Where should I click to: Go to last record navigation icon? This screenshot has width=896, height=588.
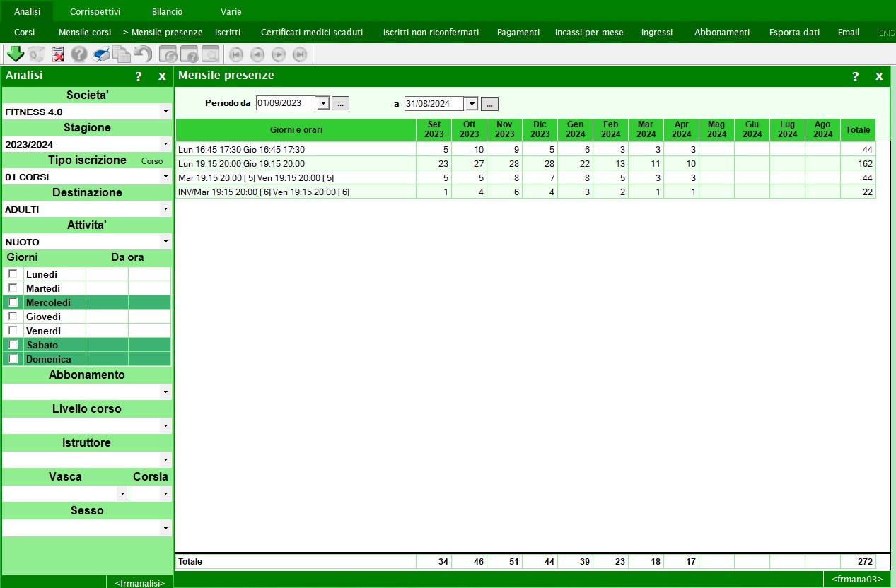(x=300, y=54)
